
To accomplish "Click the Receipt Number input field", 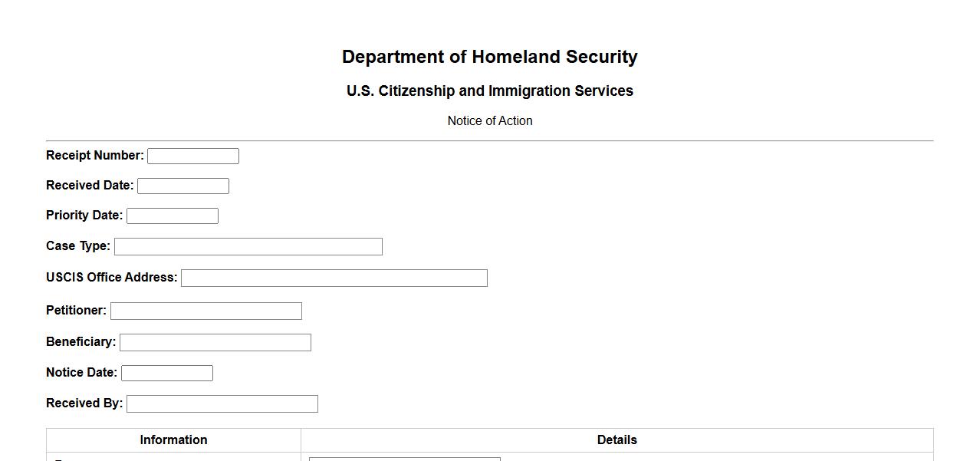I will 193,156.
